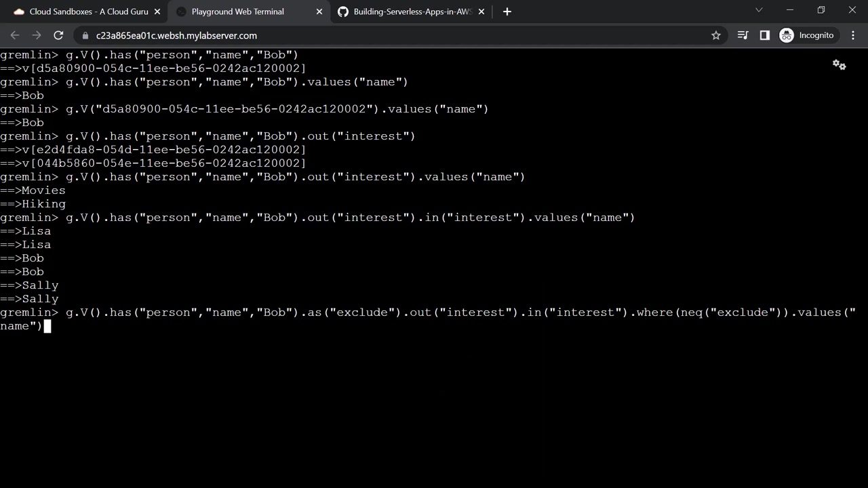Open the Chrome three-dot menu

point(853,35)
